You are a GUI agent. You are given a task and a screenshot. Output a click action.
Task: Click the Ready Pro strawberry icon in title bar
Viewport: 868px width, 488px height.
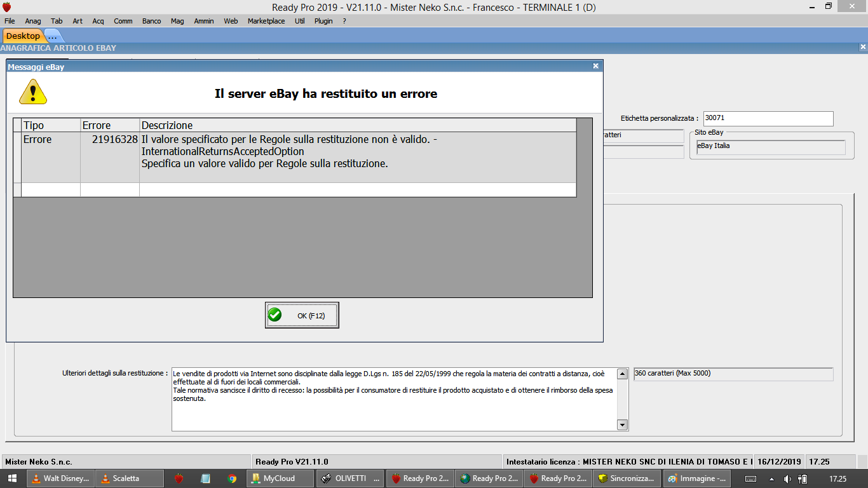[x=7, y=7]
